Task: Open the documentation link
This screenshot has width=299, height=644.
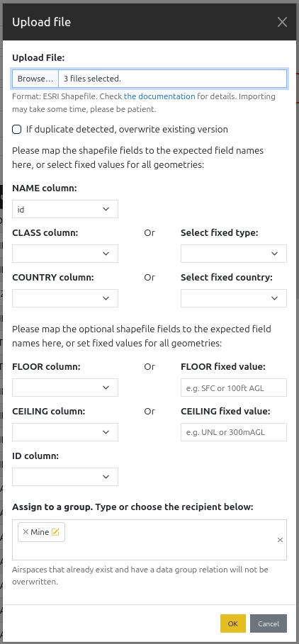Action: 159,96
